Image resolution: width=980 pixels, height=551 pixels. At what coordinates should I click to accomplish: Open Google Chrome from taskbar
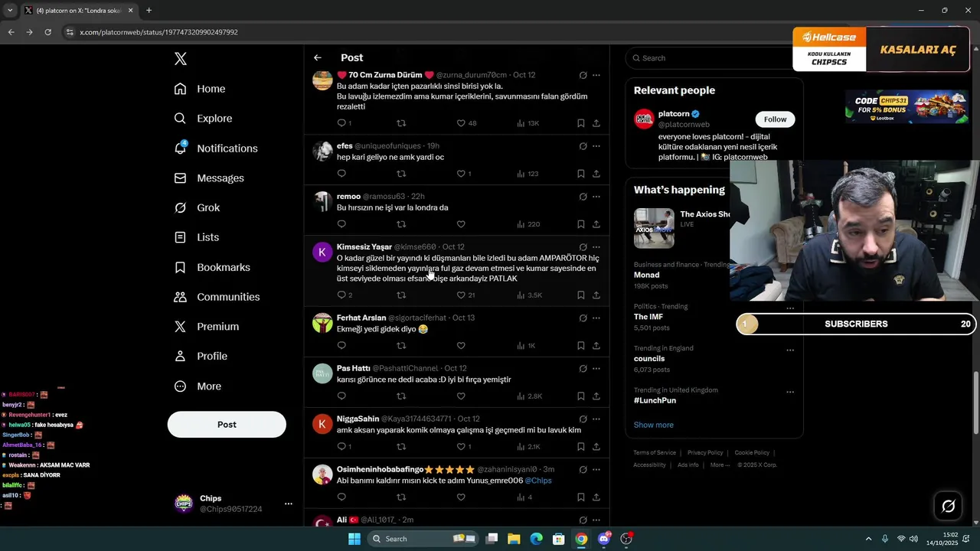(x=581, y=539)
